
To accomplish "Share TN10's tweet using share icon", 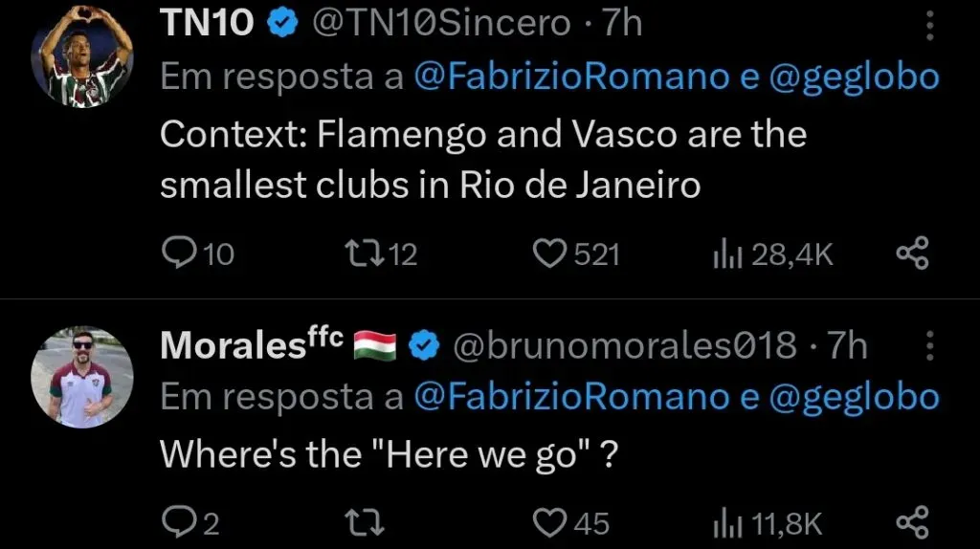I will 911,253.
